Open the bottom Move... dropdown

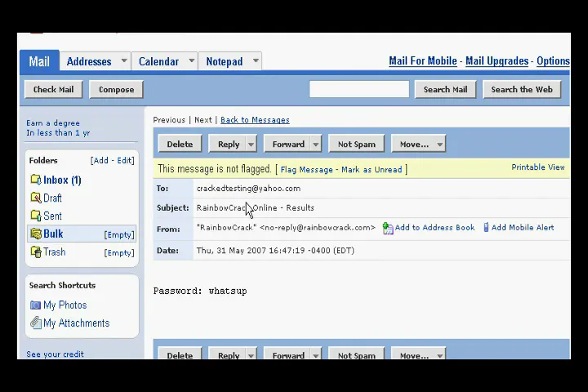[x=418, y=354]
